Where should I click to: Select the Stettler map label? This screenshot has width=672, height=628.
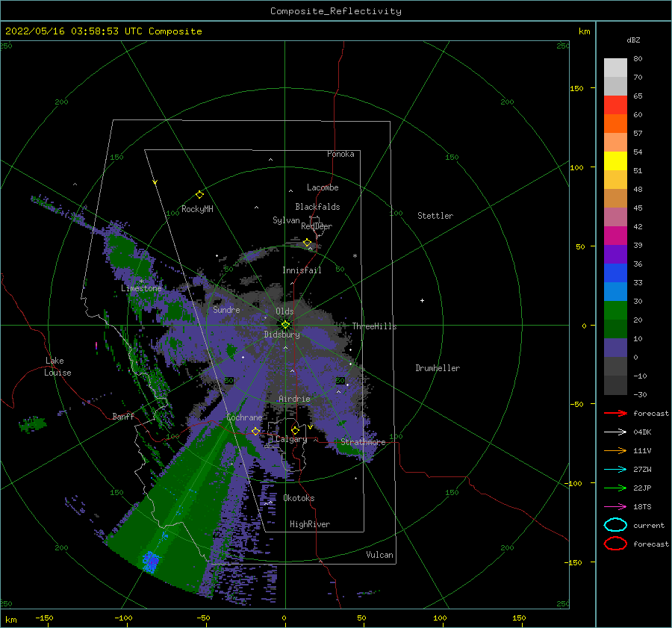[435, 216]
